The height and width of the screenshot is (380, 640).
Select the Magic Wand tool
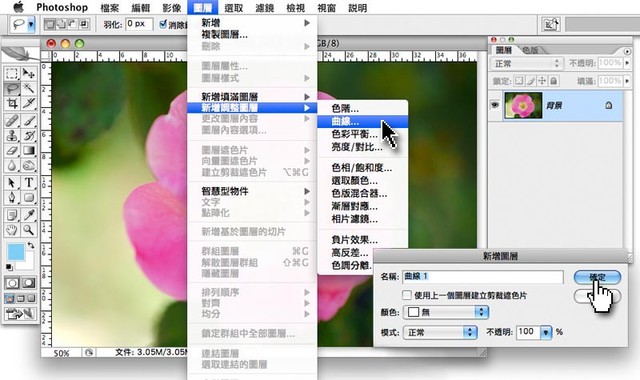[29, 88]
